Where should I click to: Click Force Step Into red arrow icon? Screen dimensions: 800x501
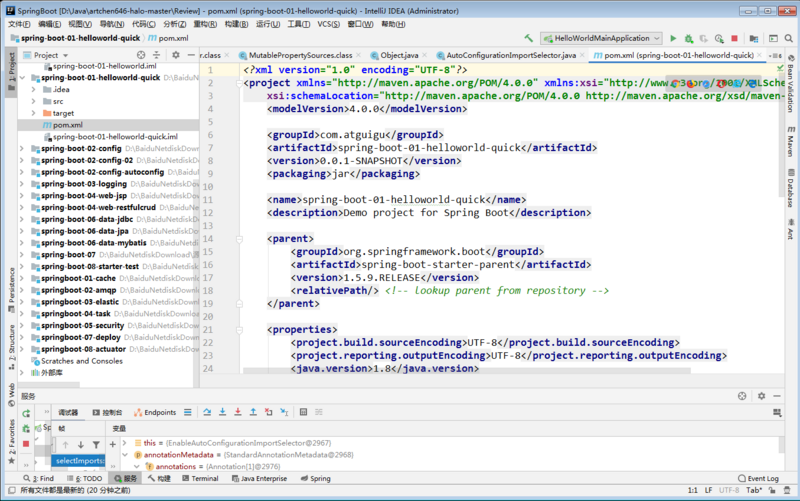tap(238, 412)
